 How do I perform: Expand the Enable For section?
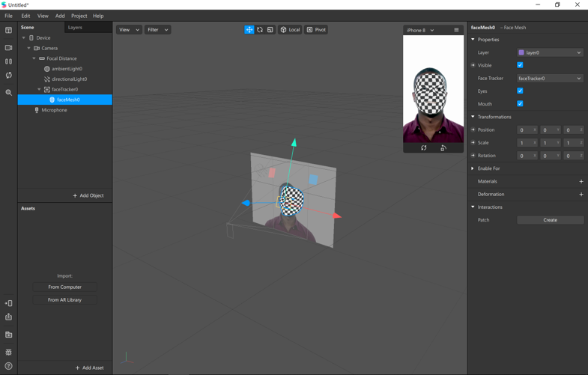tap(473, 168)
